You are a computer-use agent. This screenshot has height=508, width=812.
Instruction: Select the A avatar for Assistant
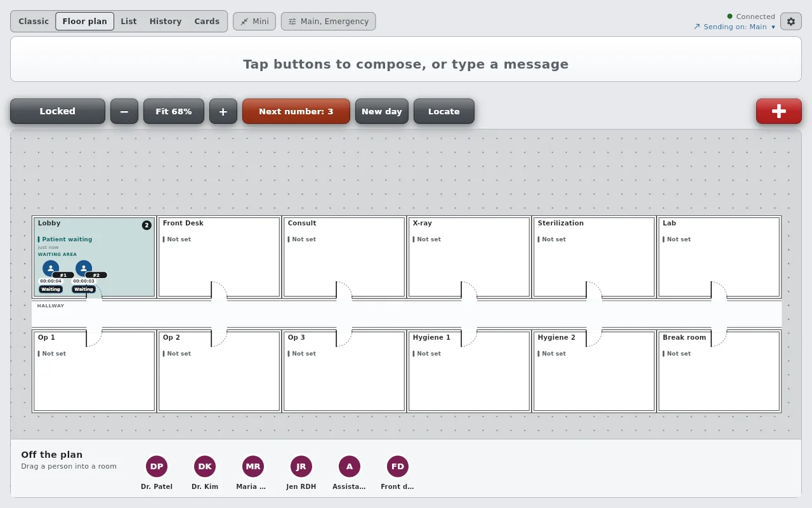[350, 466]
